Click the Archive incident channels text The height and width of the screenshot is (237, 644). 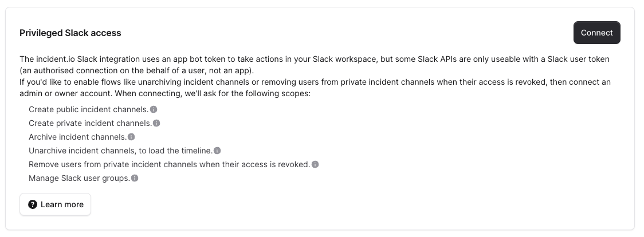(77, 137)
